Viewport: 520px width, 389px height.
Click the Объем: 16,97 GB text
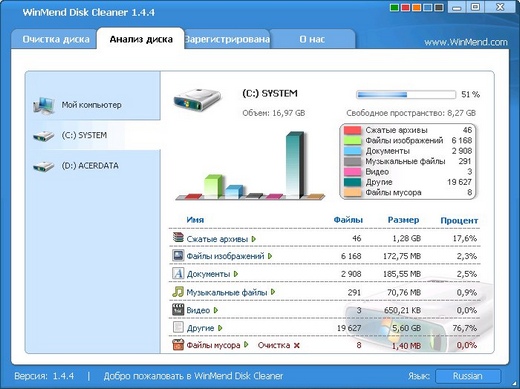274,113
